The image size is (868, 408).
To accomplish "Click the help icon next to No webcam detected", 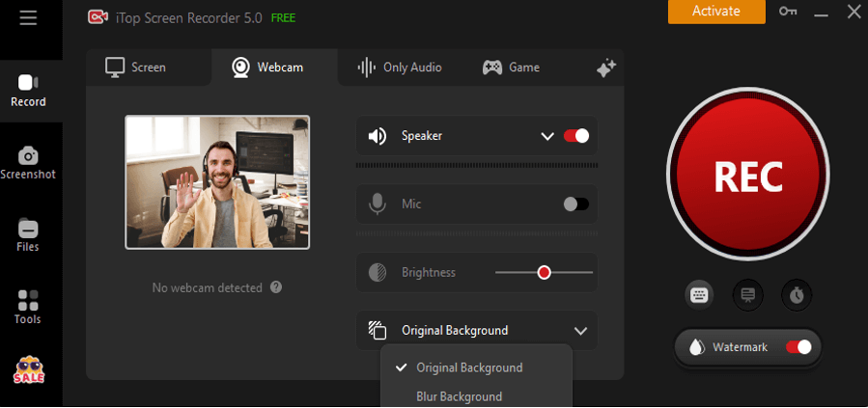I will [276, 287].
